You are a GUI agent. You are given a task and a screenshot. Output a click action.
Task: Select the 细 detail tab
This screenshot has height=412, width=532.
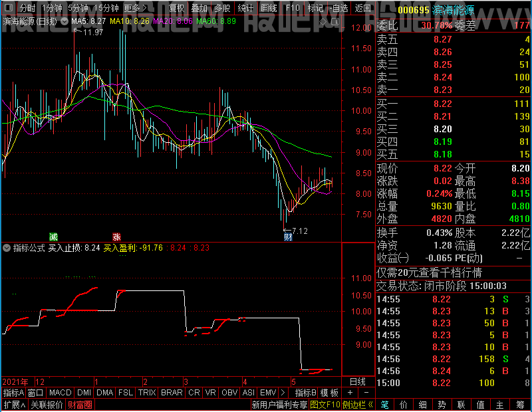point(422,405)
